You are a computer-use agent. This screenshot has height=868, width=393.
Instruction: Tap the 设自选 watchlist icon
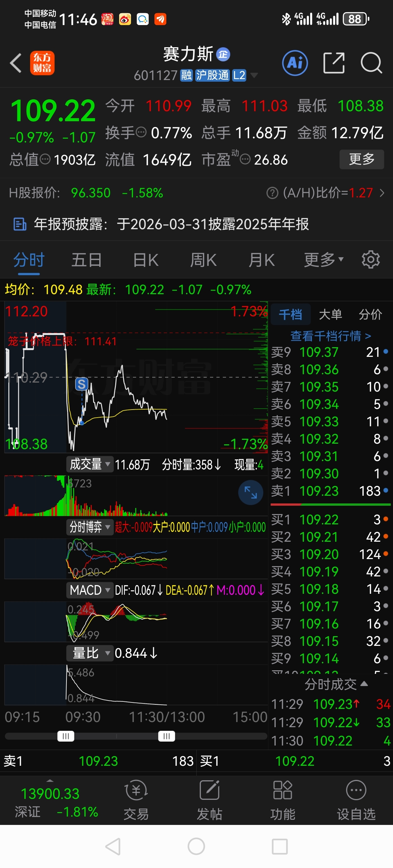(x=356, y=800)
